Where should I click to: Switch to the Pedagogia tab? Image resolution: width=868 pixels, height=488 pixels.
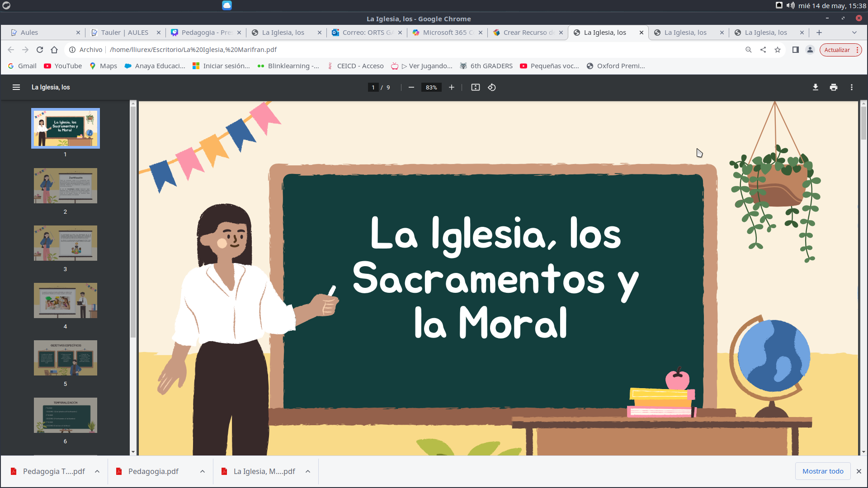[206, 33]
